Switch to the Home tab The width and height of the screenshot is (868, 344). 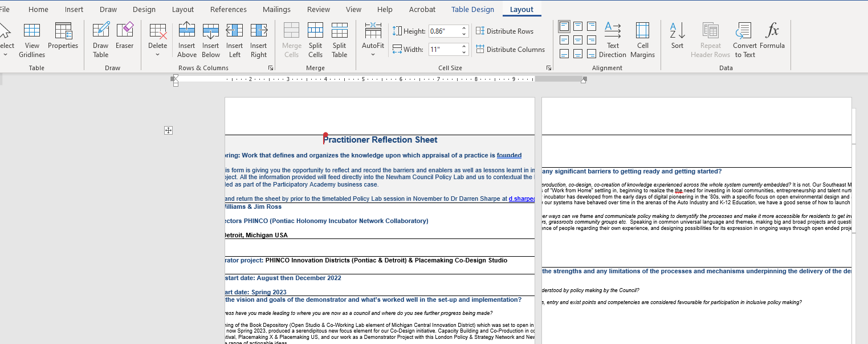click(x=38, y=10)
